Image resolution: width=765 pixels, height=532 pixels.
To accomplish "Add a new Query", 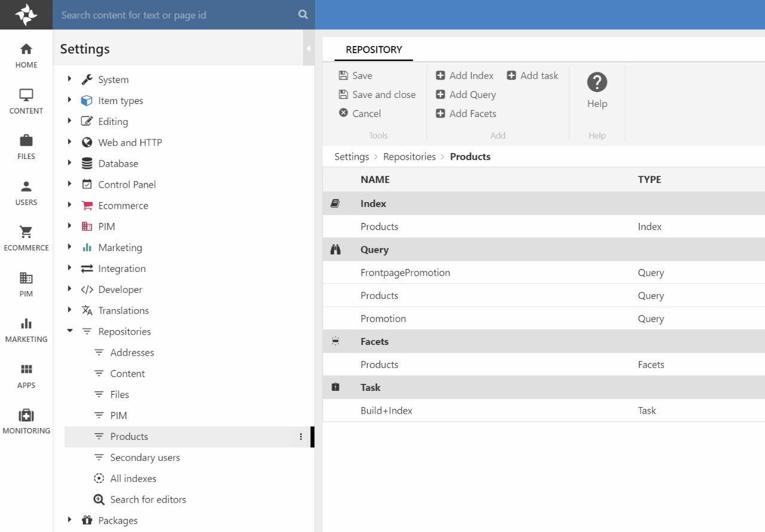I will (x=466, y=94).
